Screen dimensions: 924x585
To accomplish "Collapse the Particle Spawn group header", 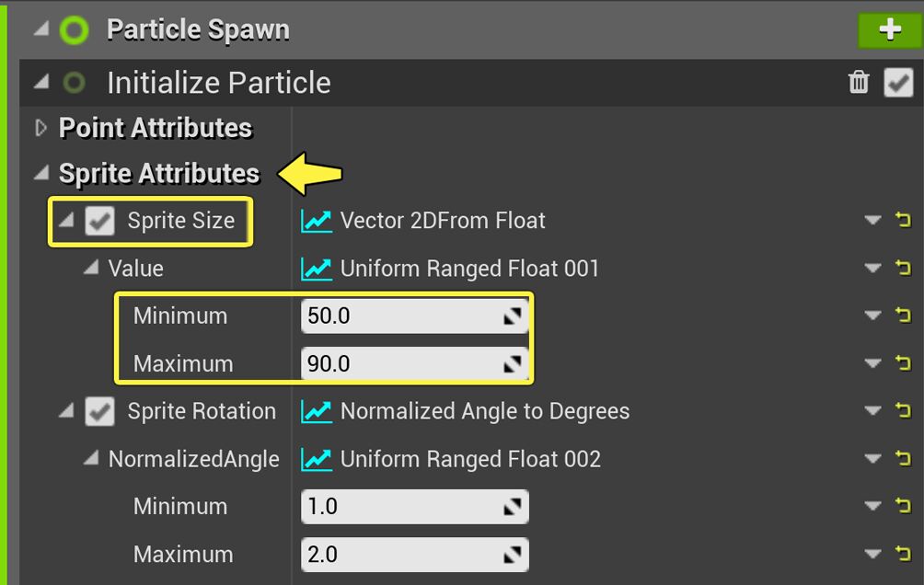I will pyautogui.click(x=40, y=30).
